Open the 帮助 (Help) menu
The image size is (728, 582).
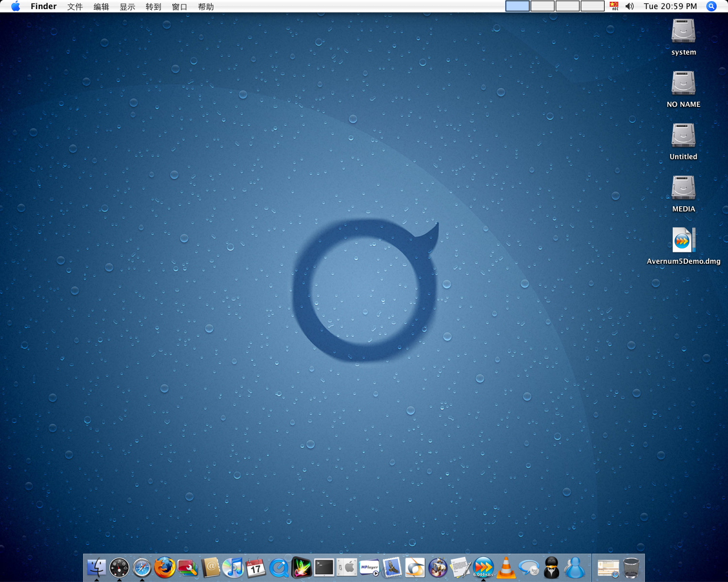point(206,6)
